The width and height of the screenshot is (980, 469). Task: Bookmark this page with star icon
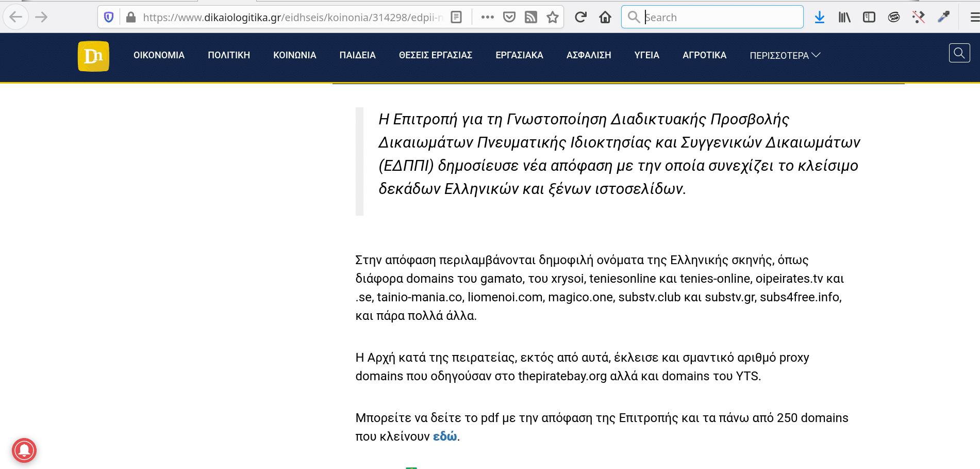coord(553,18)
